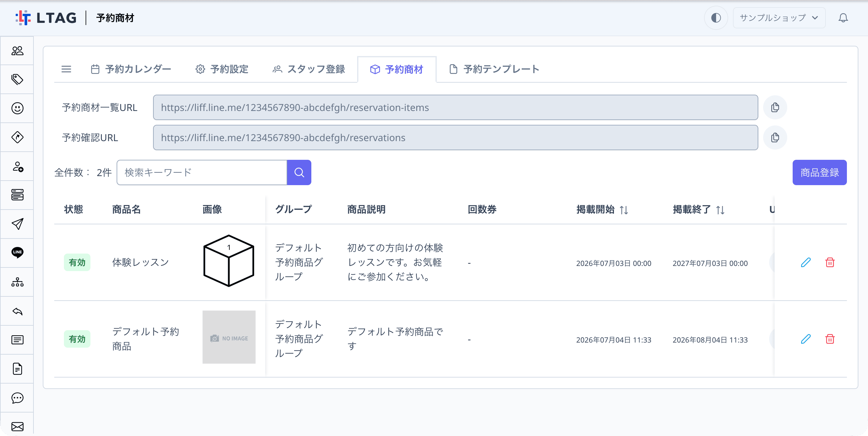Open the add-user sidebar icon
The width and height of the screenshot is (868, 436).
click(x=17, y=166)
